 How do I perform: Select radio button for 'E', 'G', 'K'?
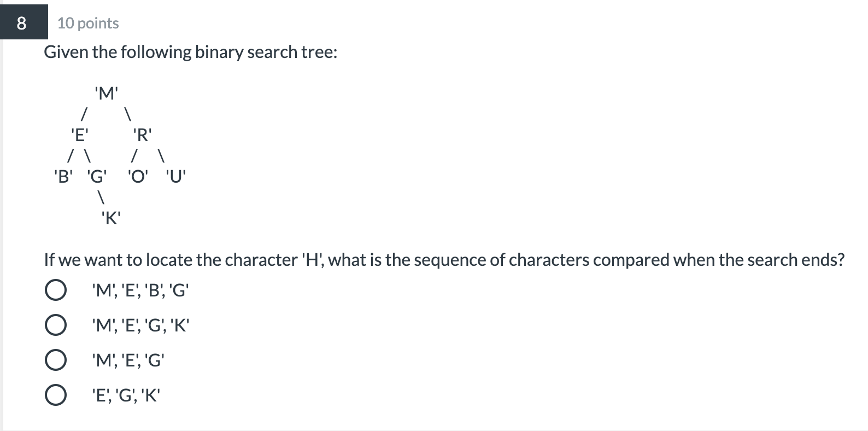(56, 394)
